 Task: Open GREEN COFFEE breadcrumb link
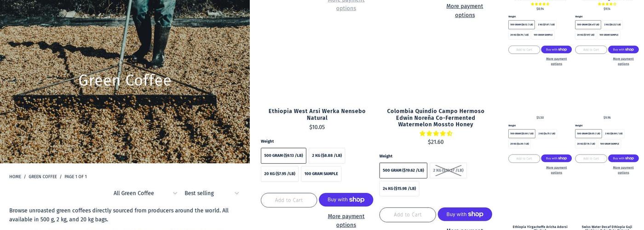(x=43, y=177)
